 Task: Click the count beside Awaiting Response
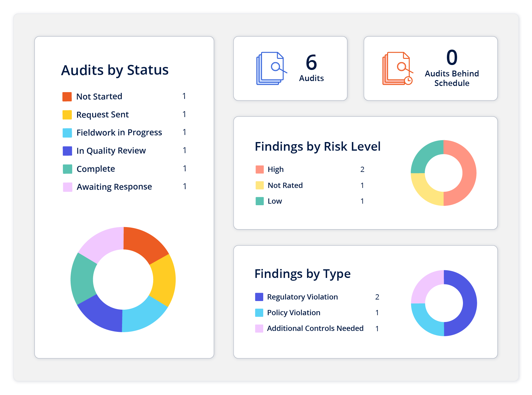coord(185,186)
